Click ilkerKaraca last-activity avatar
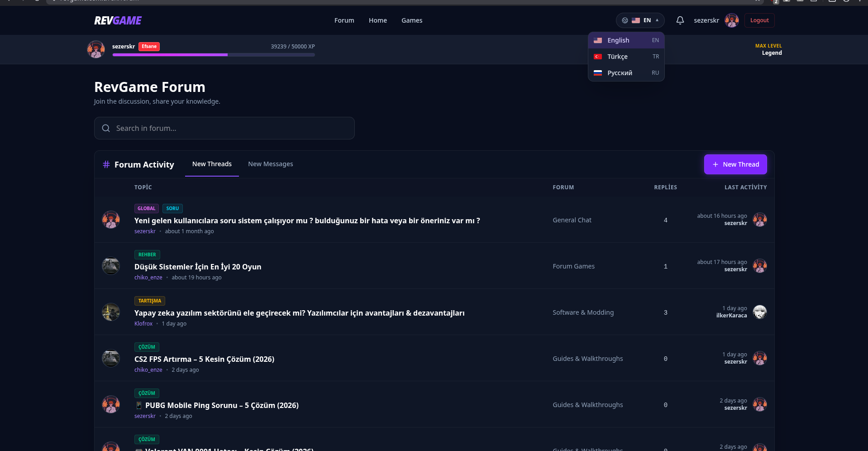This screenshot has height=451, width=868. click(x=759, y=312)
